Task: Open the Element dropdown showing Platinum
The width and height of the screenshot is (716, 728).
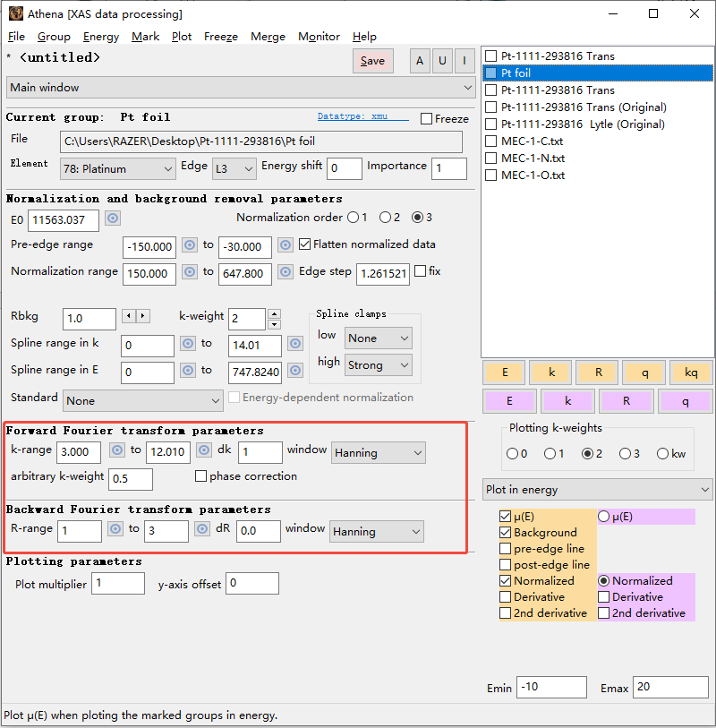Action: (118, 168)
